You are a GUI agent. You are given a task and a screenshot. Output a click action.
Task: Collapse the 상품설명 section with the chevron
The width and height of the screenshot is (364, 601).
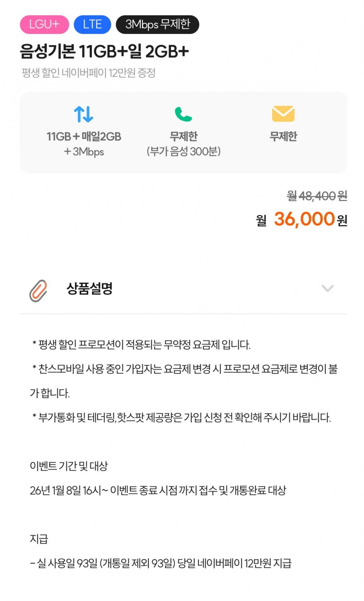(327, 288)
